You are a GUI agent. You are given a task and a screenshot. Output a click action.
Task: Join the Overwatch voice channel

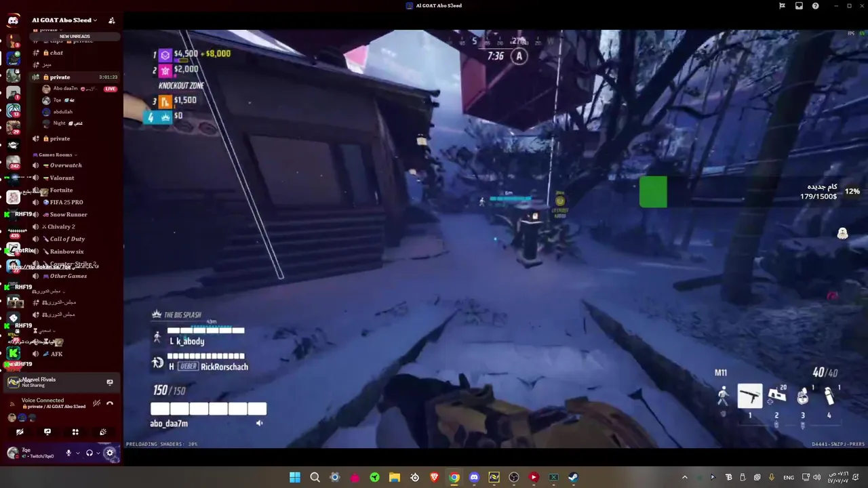coord(75,165)
